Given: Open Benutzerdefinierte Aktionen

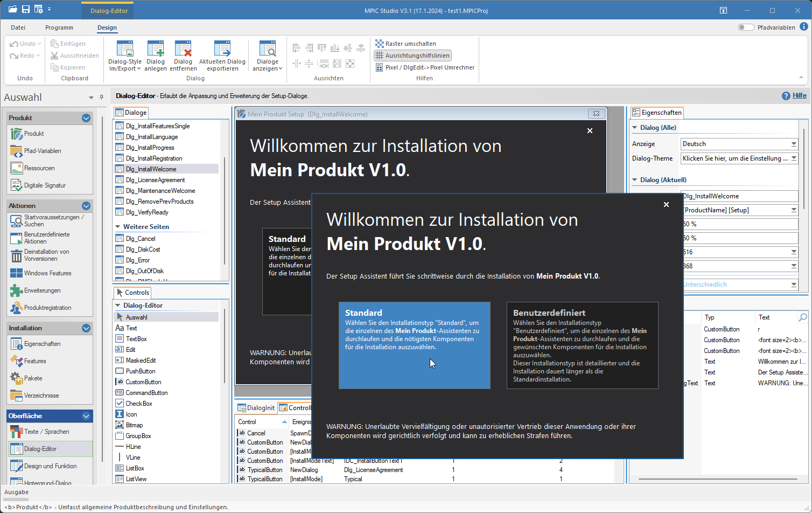Looking at the screenshot, I should (50, 238).
